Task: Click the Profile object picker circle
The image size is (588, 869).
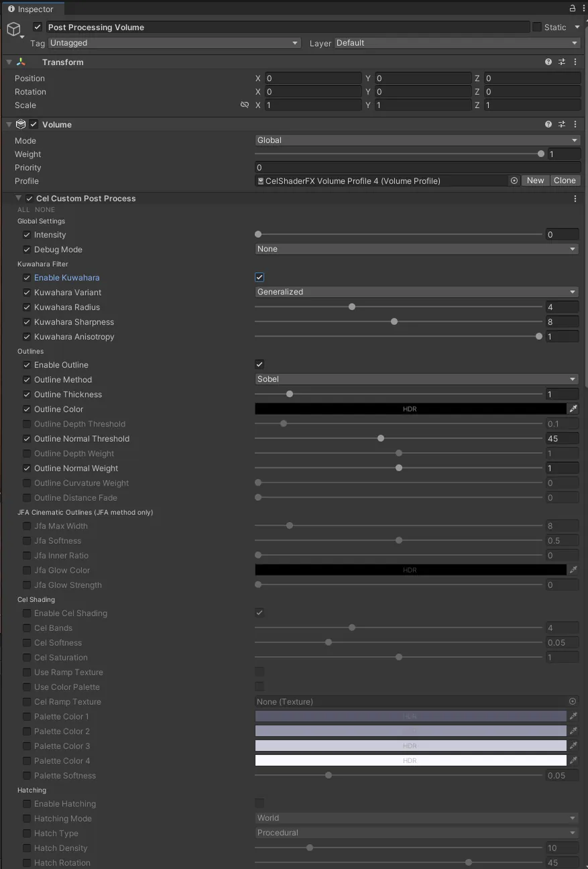Action: tap(514, 180)
